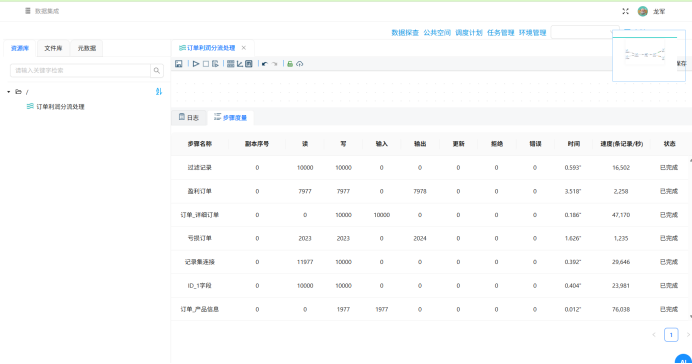Click the search magnifier in the resource panel
Screen dimensions: 692x364
click(x=157, y=71)
